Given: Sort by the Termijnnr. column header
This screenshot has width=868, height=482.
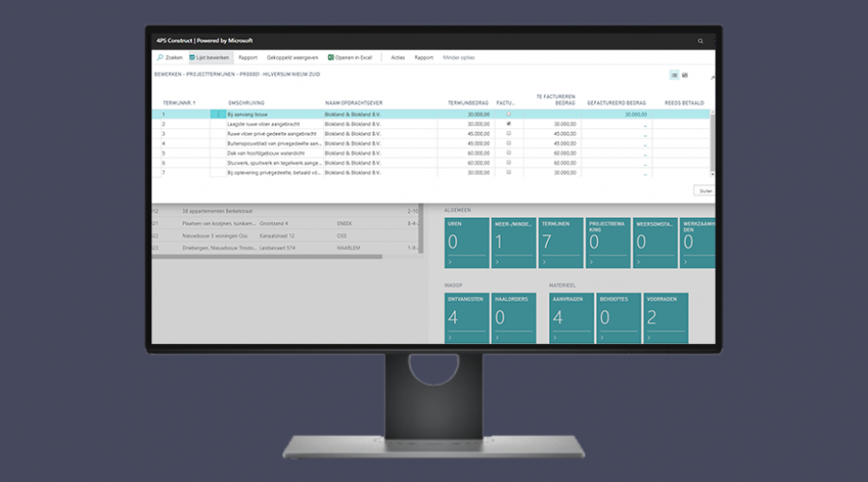Looking at the screenshot, I should [x=178, y=103].
